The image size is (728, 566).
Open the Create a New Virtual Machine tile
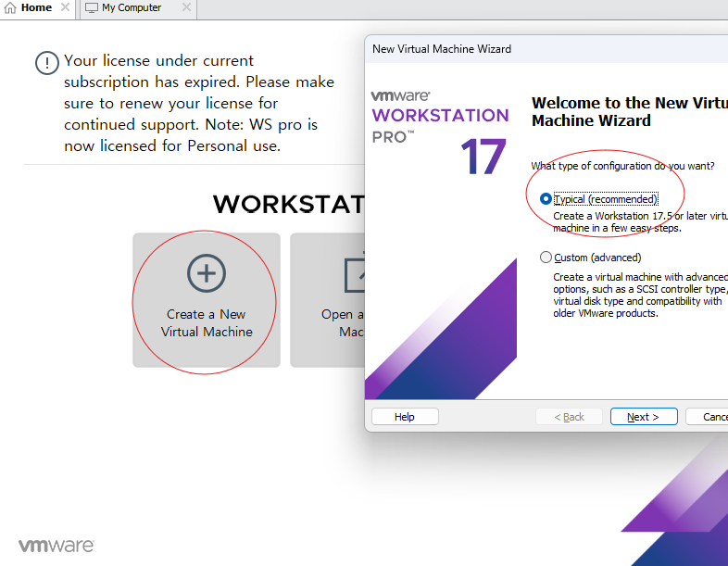(207, 300)
